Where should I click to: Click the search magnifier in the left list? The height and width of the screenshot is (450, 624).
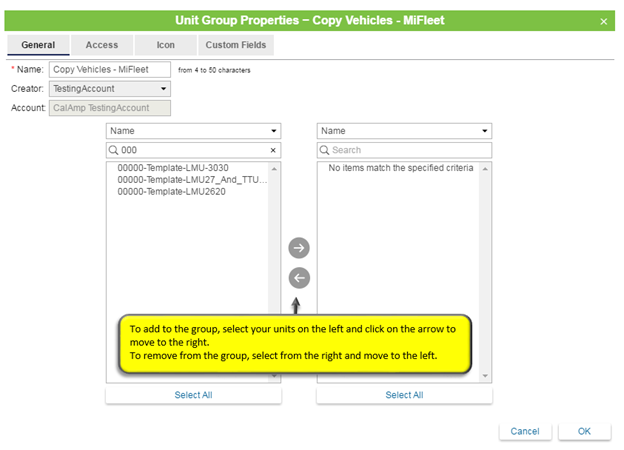click(x=114, y=150)
